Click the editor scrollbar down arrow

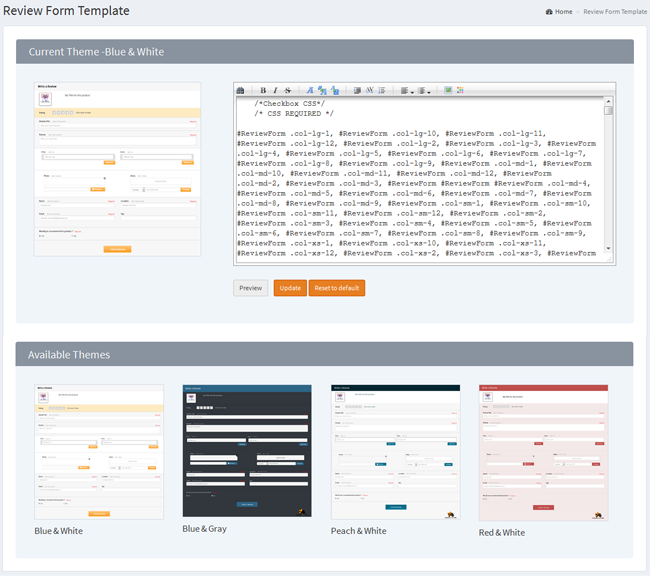tap(608, 248)
